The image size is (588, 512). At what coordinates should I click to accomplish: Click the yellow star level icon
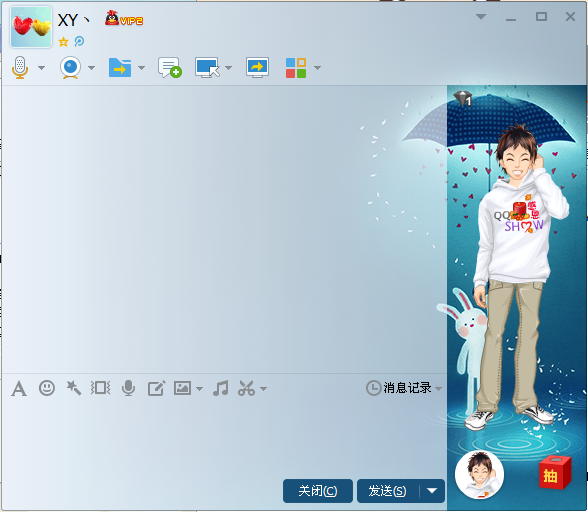[x=63, y=41]
